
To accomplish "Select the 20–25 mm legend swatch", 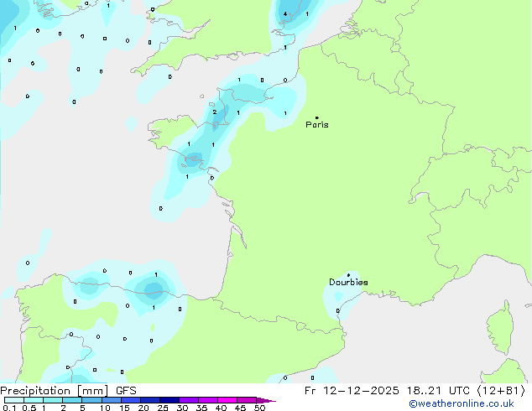I will (x=149, y=400).
